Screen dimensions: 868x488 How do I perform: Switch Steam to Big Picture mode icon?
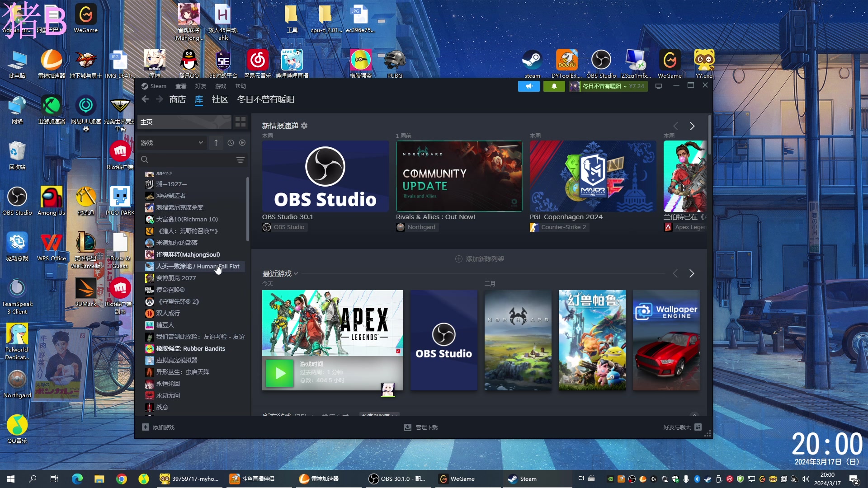658,86
